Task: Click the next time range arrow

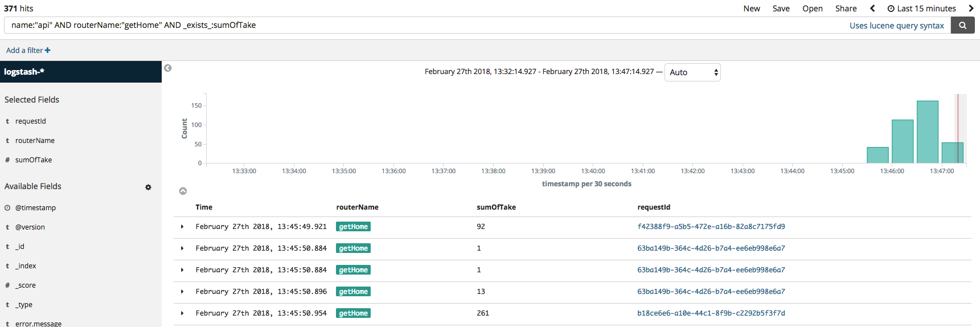Action: [x=971, y=9]
